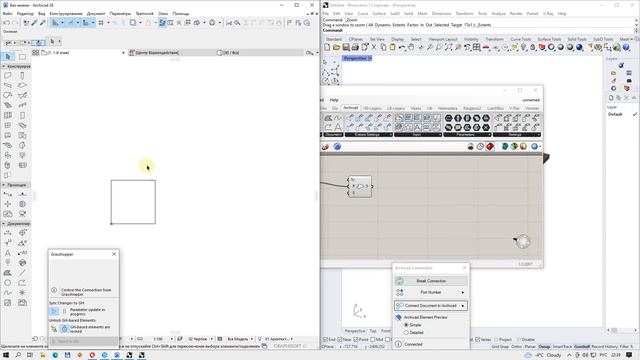Click the sync play icon in Grasshopper palette

pos(54,311)
